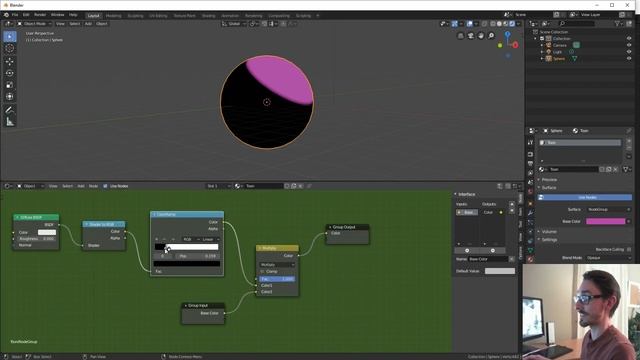The height and width of the screenshot is (360, 640).
Task: Click ColorRamp gradient bar
Action: 187,247
